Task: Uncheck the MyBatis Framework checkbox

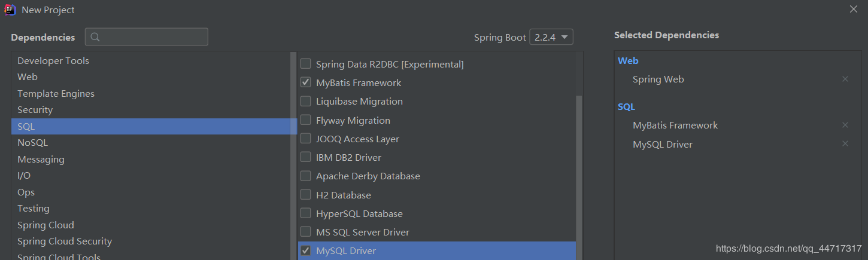Action: point(305,82)
